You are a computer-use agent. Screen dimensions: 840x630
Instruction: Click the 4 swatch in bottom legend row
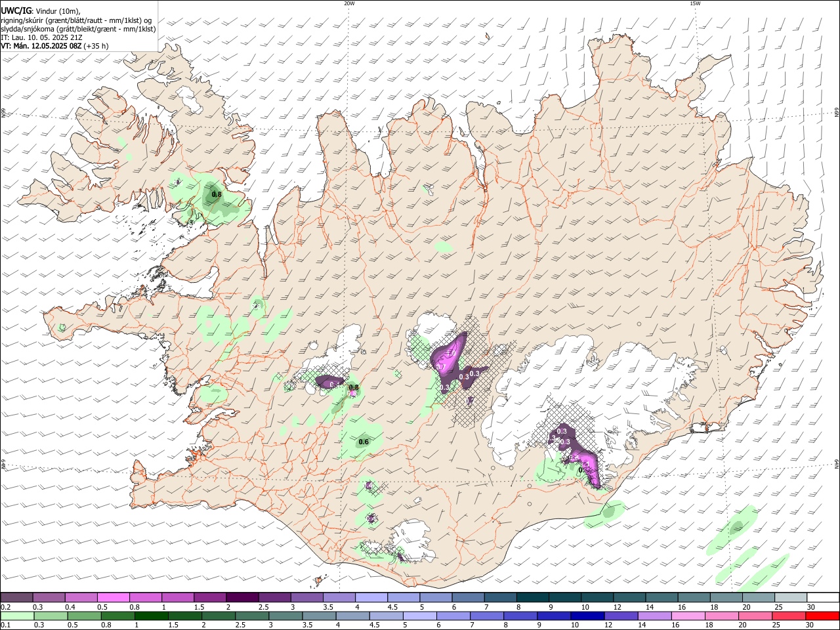[x=352, y=616]
